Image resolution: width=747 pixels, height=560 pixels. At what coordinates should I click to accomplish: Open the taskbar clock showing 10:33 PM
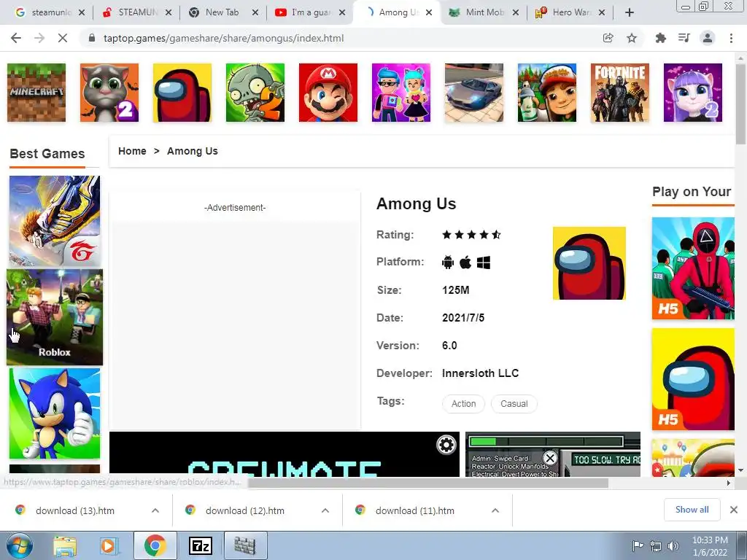tap(710, 546)
